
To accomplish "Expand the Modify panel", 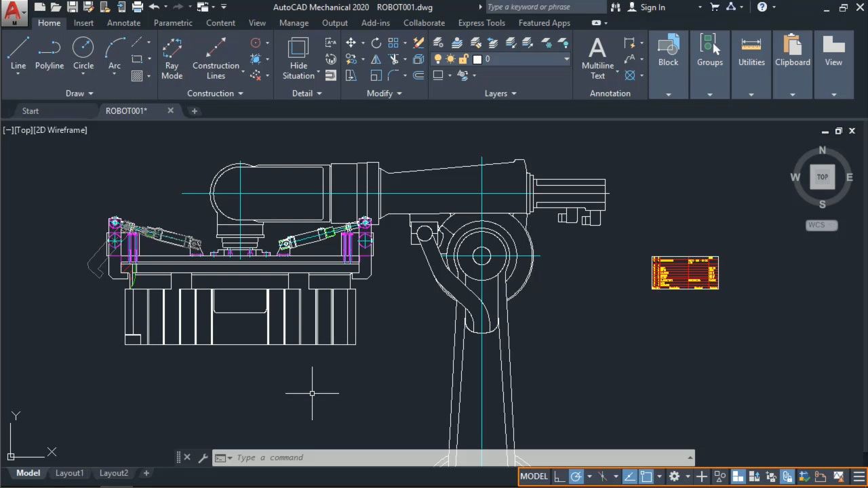I will (x=384, y=94).
